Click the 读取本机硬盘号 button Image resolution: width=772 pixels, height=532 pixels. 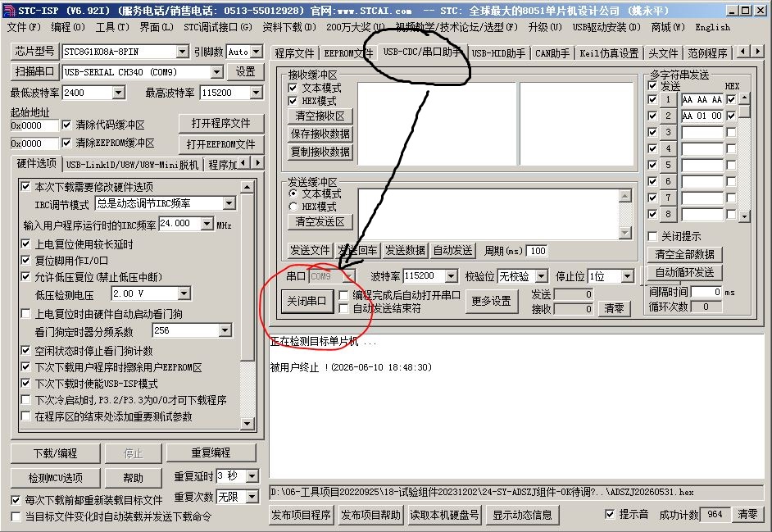444,515
